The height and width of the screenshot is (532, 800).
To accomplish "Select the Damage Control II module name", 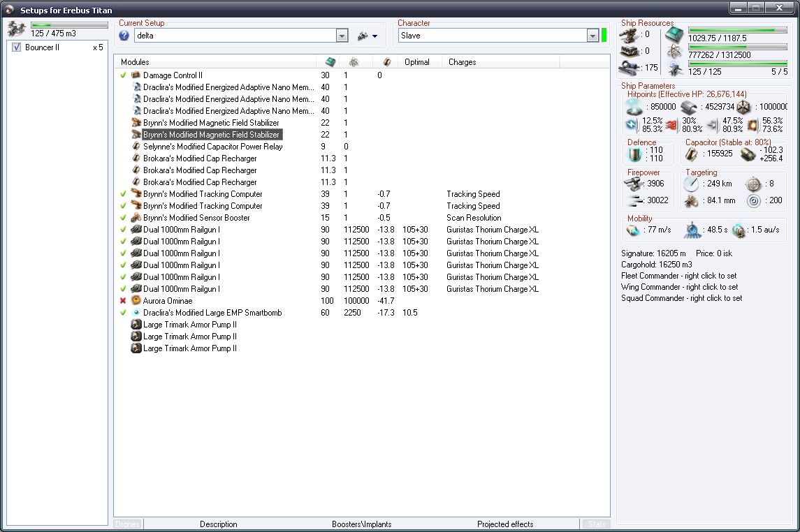I will tap(173, 75).
